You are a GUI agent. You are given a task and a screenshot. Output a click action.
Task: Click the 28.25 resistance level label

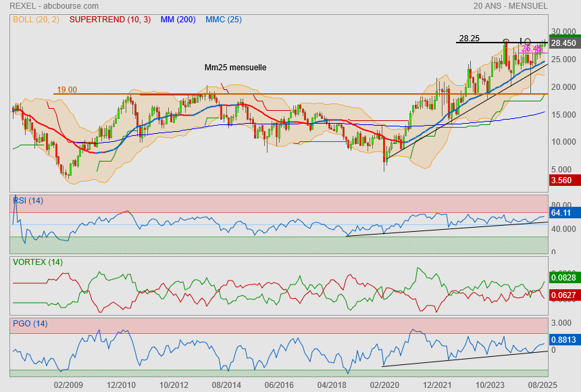[469, 39]
